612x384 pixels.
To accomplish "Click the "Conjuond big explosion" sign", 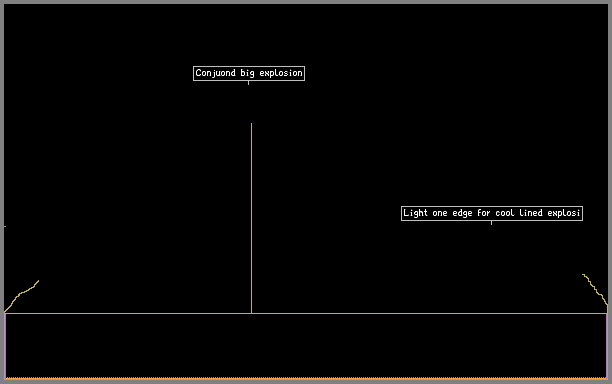I will pyautogui.click(x=249, y=73).
